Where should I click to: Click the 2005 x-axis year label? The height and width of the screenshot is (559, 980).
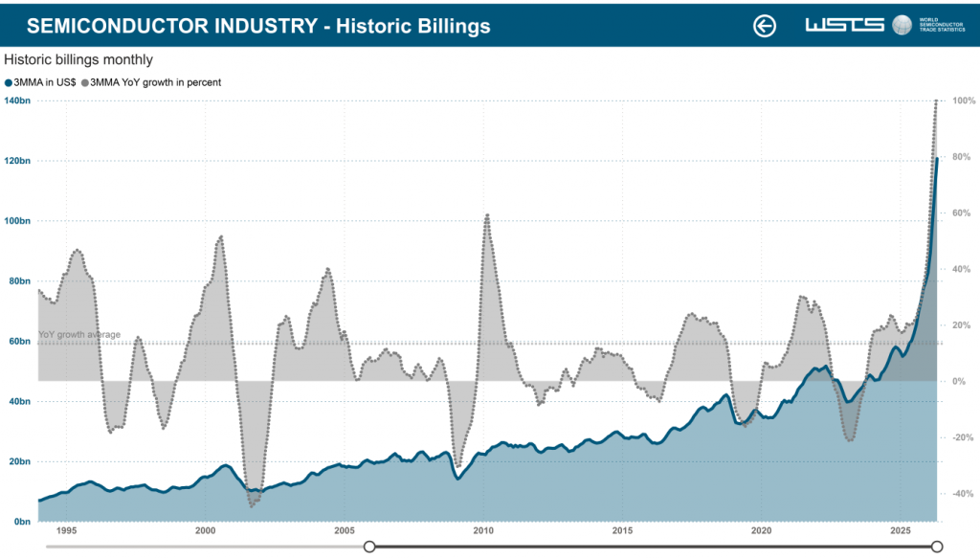(345, 531)
